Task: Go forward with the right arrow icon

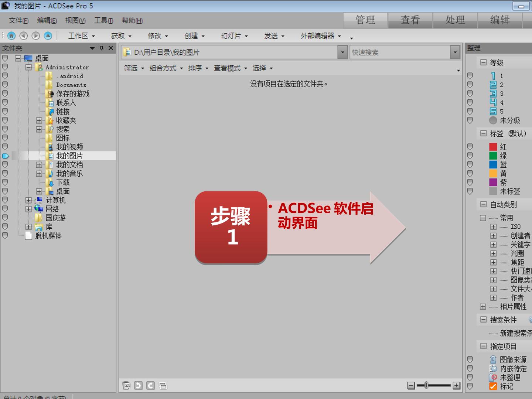Action: pos(36,35)
